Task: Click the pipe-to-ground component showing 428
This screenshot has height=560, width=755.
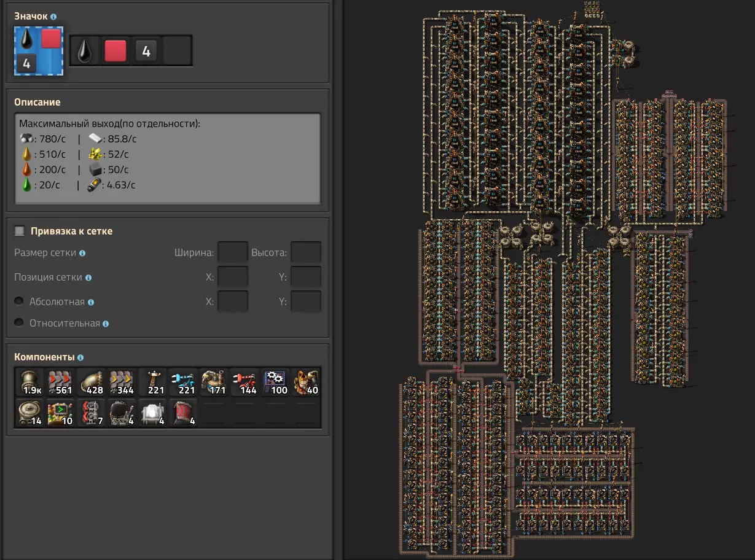Action: coord(91,382)
